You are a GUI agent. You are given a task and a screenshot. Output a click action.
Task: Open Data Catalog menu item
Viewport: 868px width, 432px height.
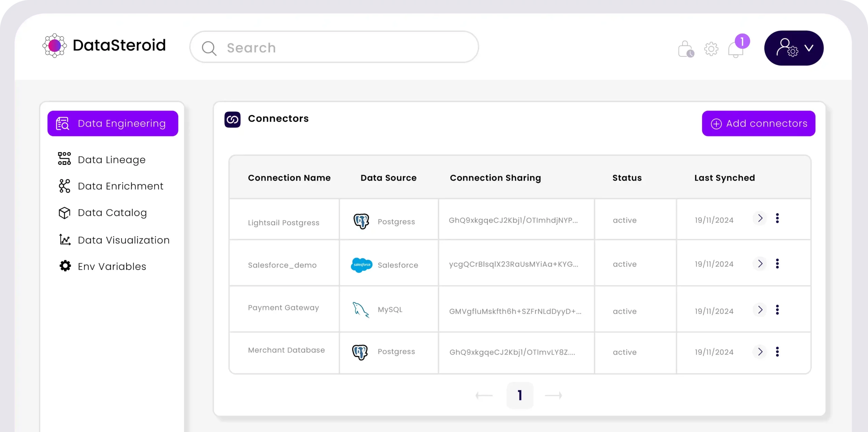pyautogui.click(x=112, y=213)
